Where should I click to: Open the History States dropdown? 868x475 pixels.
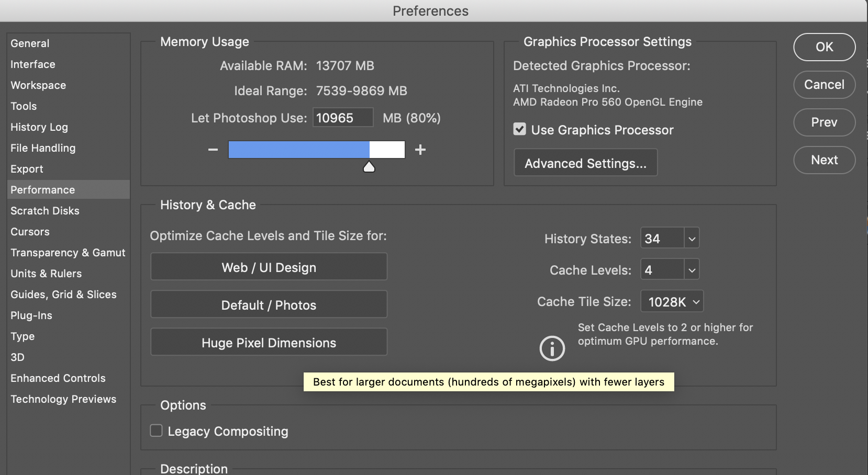[x=691, y=238]
